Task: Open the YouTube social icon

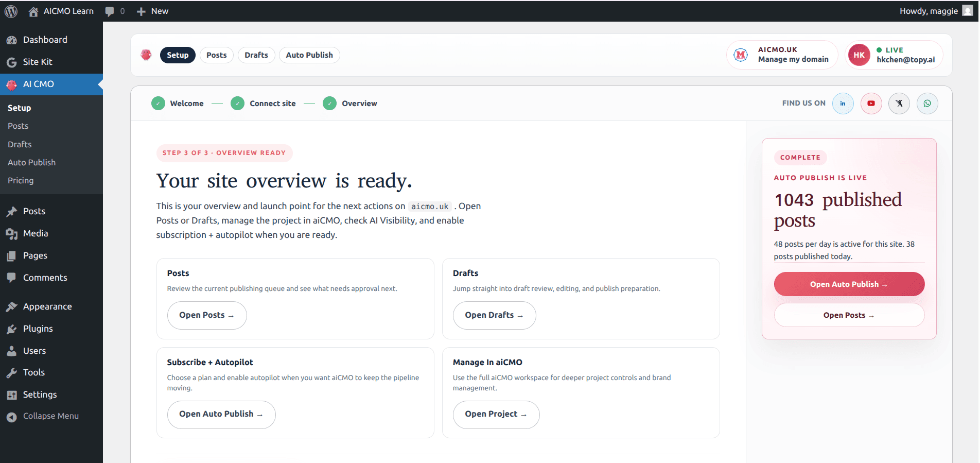Action: (x=871, y=104)
